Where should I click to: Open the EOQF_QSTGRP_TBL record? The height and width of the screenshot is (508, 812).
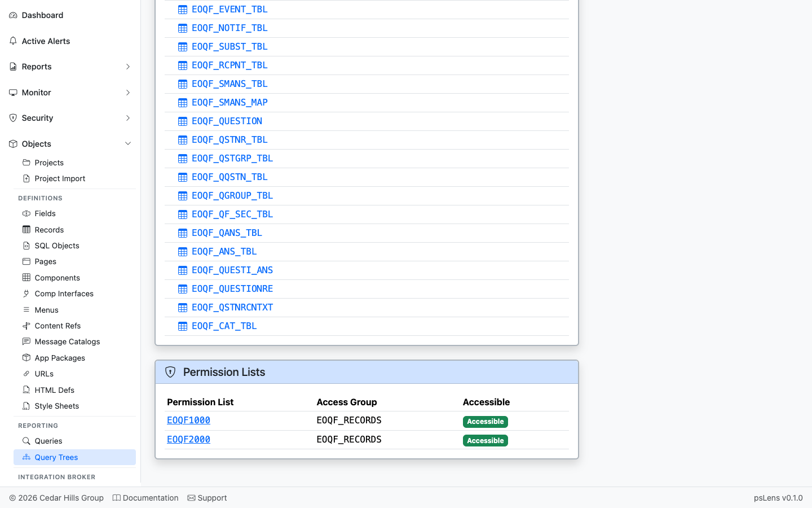pyautogui.click(x=232, y=158)
